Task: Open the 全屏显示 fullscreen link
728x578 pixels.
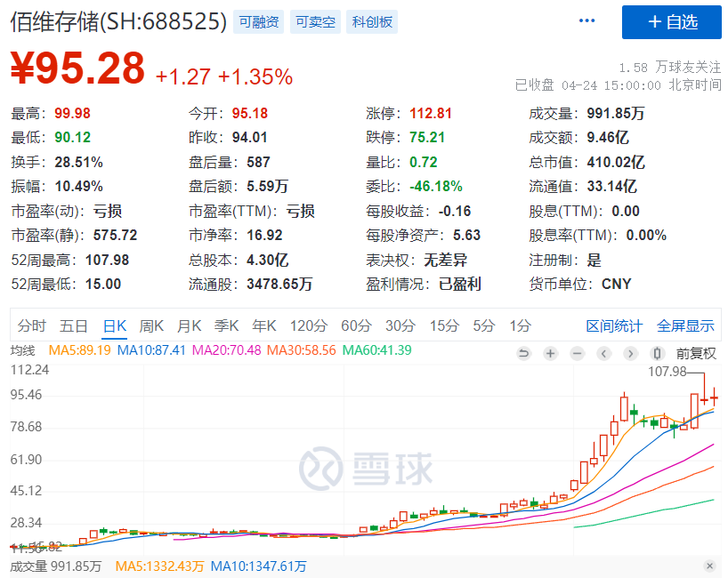Action: (685, 326)
